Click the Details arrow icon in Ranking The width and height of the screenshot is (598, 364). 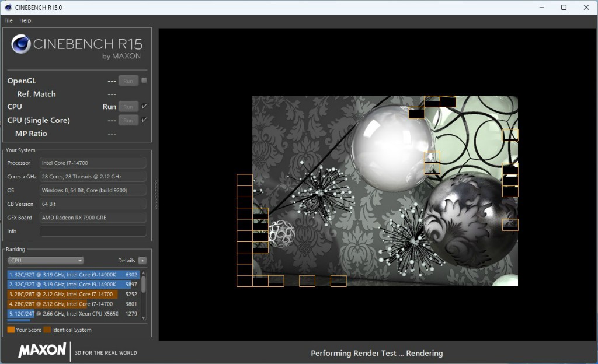(x=142, y=261)
